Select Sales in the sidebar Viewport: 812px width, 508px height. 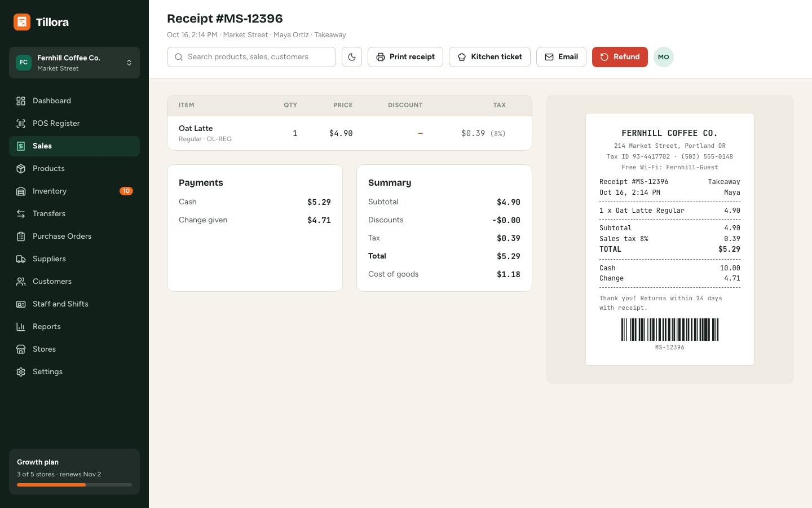pos(74,146)
